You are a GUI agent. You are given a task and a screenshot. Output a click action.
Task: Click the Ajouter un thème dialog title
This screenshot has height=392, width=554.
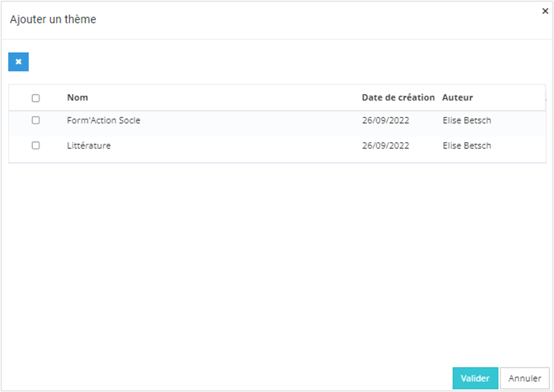pos(53,20)
